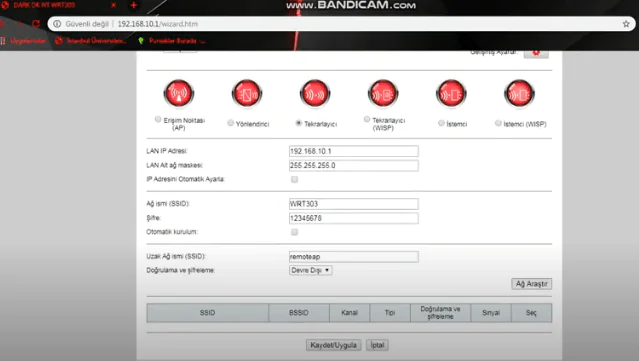
Task: Click the Seç column header
Action: click(531, 313)
